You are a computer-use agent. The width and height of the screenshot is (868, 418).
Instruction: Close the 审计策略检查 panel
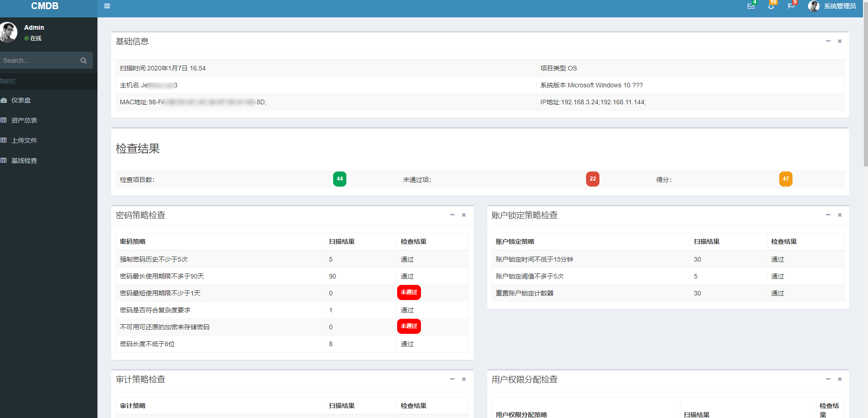coord(464,379)
